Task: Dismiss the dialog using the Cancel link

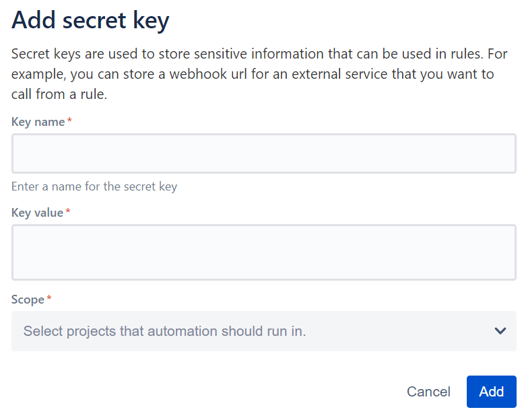Action: [428, 392]
